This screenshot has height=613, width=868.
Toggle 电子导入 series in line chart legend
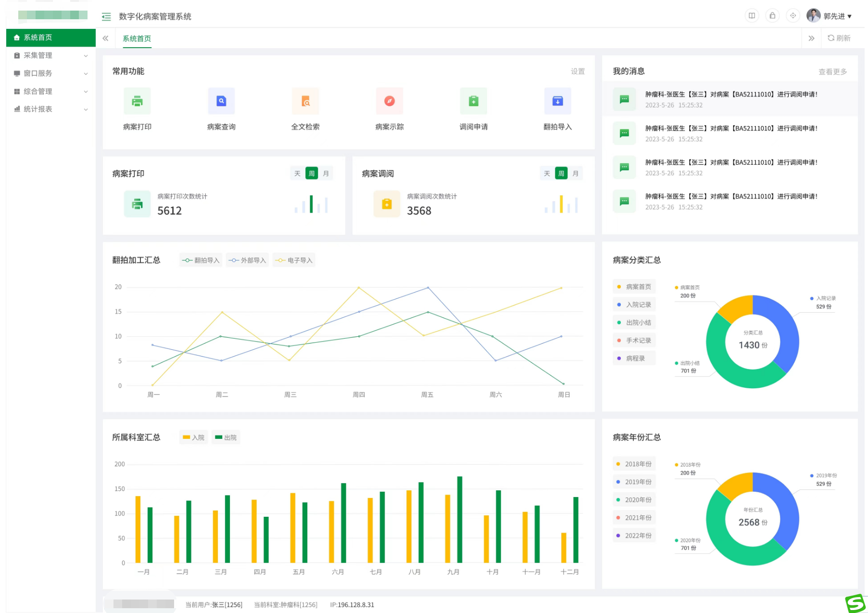[294, 260]
